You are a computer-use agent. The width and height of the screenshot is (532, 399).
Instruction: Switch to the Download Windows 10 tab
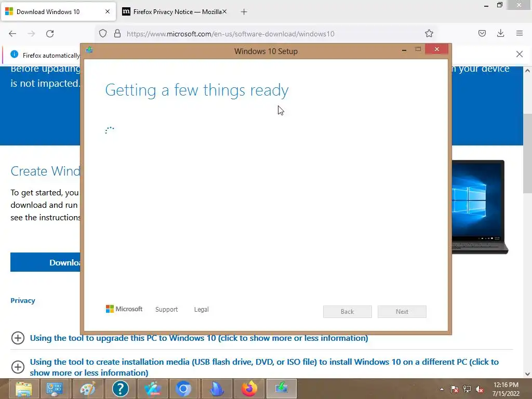point(58,11)
